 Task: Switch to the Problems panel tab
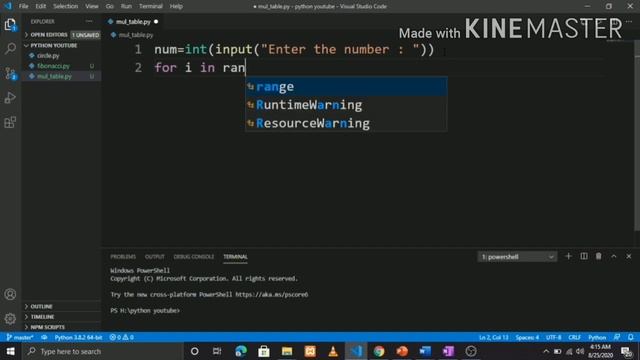coord(123,257)
